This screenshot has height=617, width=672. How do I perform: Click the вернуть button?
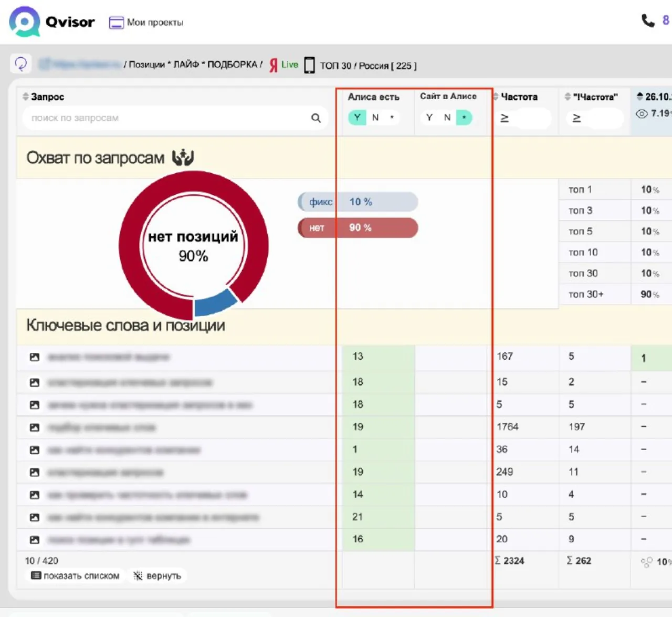(x=157, y=576)
